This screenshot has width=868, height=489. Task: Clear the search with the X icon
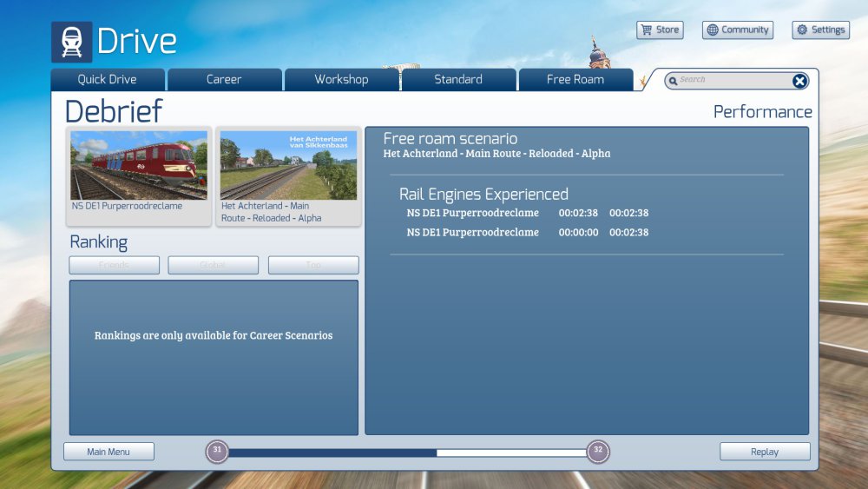799,81
